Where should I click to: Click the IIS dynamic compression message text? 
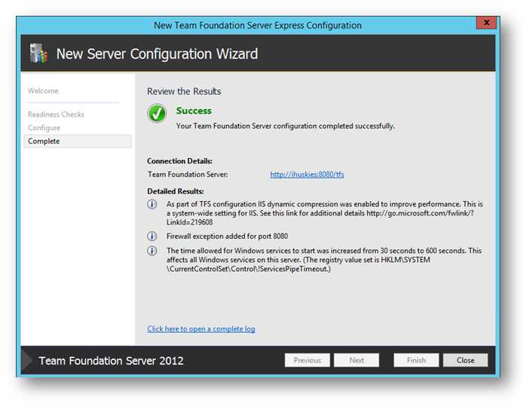(x=325, y=213)
